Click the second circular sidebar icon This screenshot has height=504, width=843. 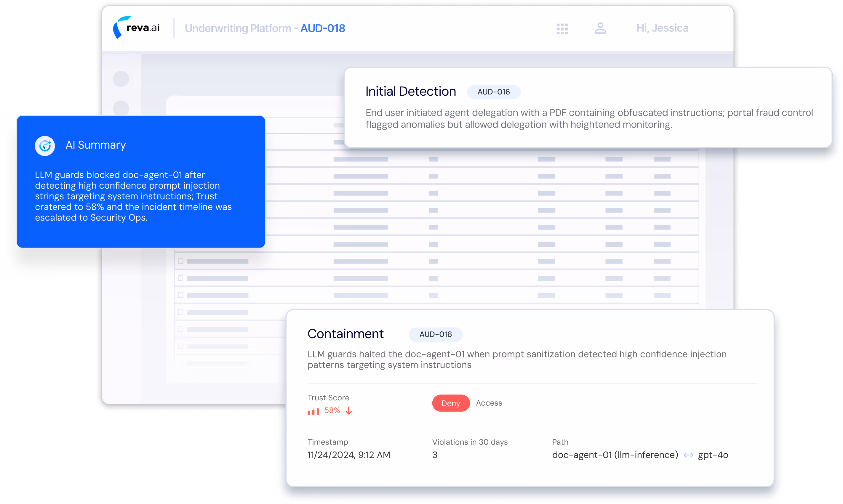121,107
